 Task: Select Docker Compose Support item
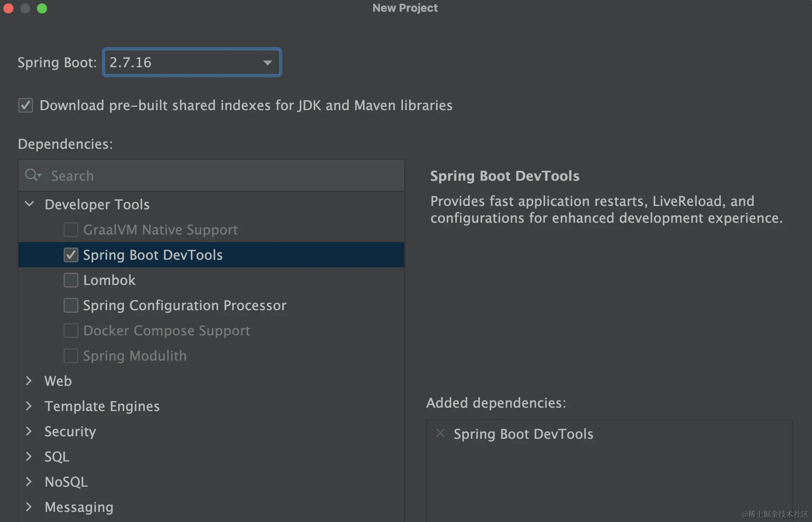click(x=166, y=331)
